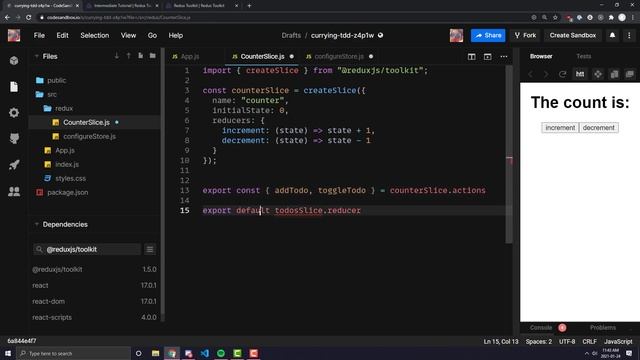Click the user avatar beside Share
Viewport: 640px width, 360px height.
pos(456,36)
